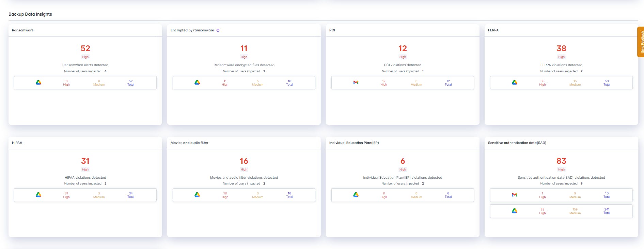Screen dimensions: 644x249
Task: Click PCI violations detected label
Action: (403, 65)
